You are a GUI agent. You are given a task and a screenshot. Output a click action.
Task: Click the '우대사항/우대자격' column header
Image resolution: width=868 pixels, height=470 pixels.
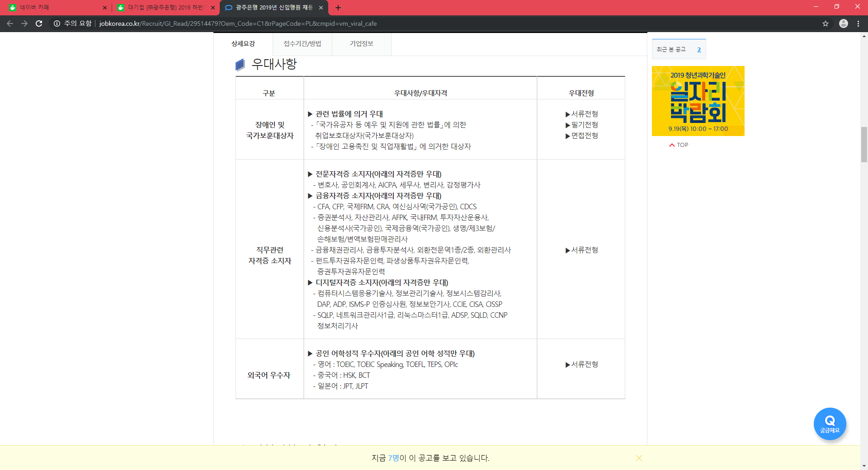pos(420,93)
